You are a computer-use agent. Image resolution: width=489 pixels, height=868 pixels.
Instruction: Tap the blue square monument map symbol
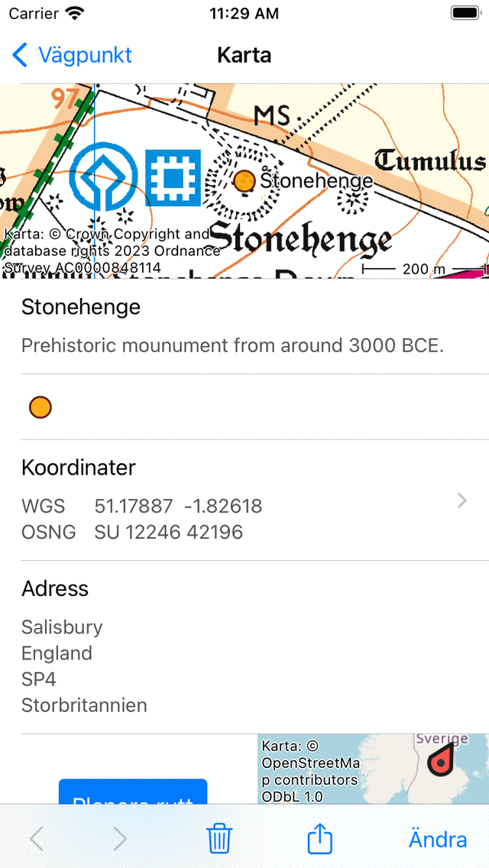[x=173, y=178]
